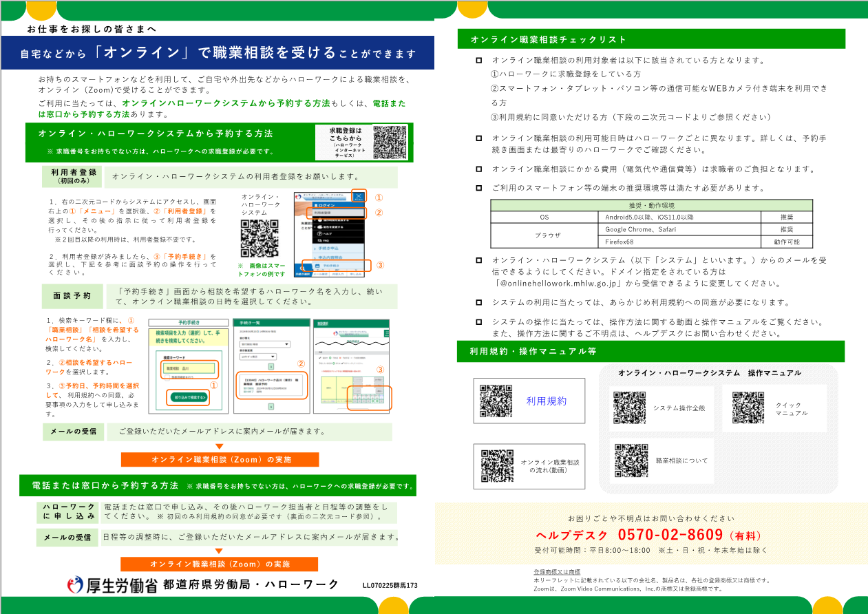Screen dimensions: 868x614
Task: Click the 求職登録 QR code in green banner
Action: click(x=390, y=142)
